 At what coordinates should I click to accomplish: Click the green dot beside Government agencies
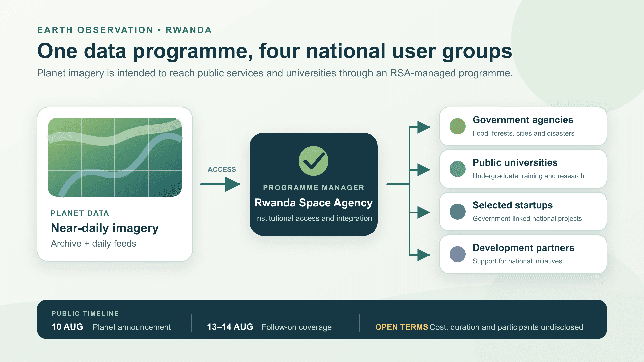[x=457, y=126]
